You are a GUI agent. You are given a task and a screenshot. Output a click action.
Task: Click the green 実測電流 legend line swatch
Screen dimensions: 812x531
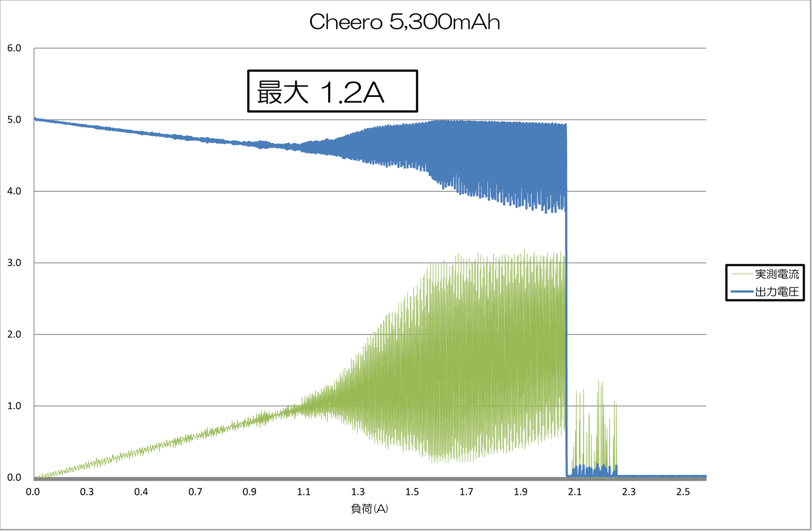[x=742, y=274]
